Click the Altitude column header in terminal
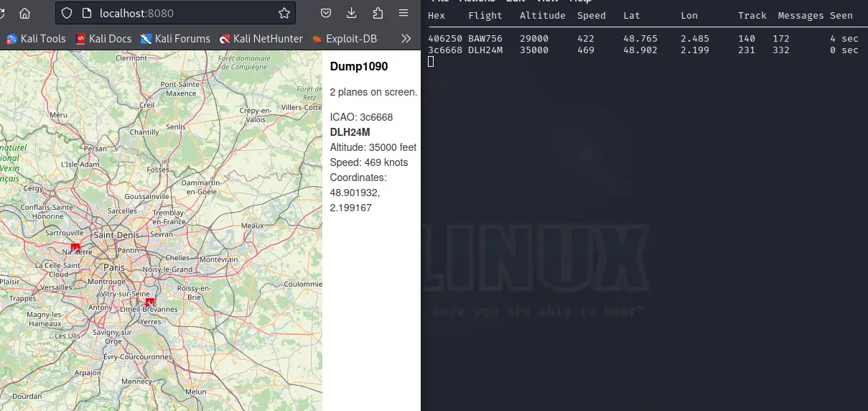 (x=543, y=15)
